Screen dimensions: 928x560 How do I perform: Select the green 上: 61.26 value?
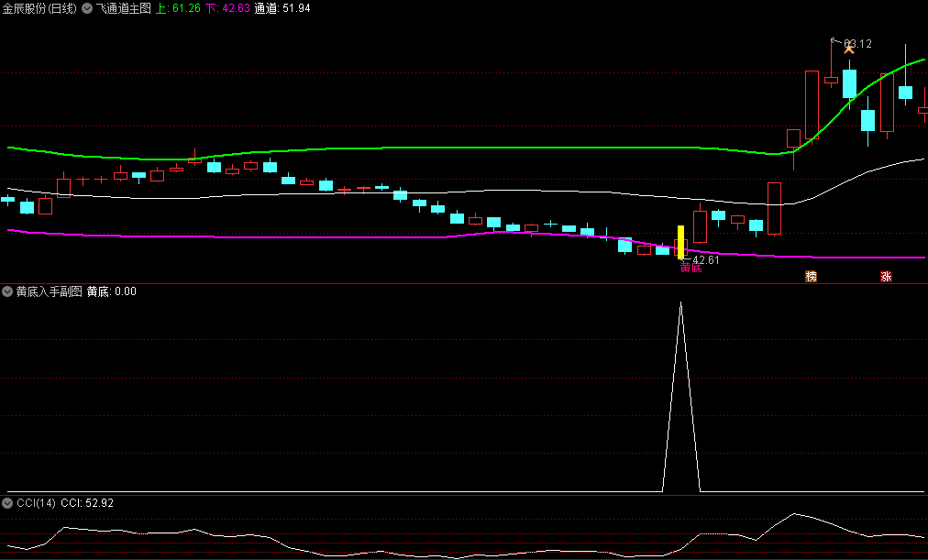pyautogui.click(x=178, y=8)
